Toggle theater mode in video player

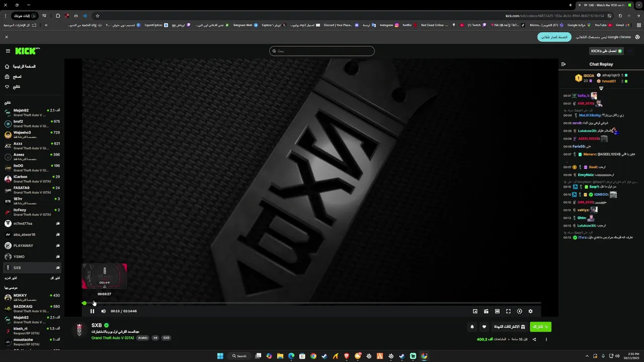[497, 311]
